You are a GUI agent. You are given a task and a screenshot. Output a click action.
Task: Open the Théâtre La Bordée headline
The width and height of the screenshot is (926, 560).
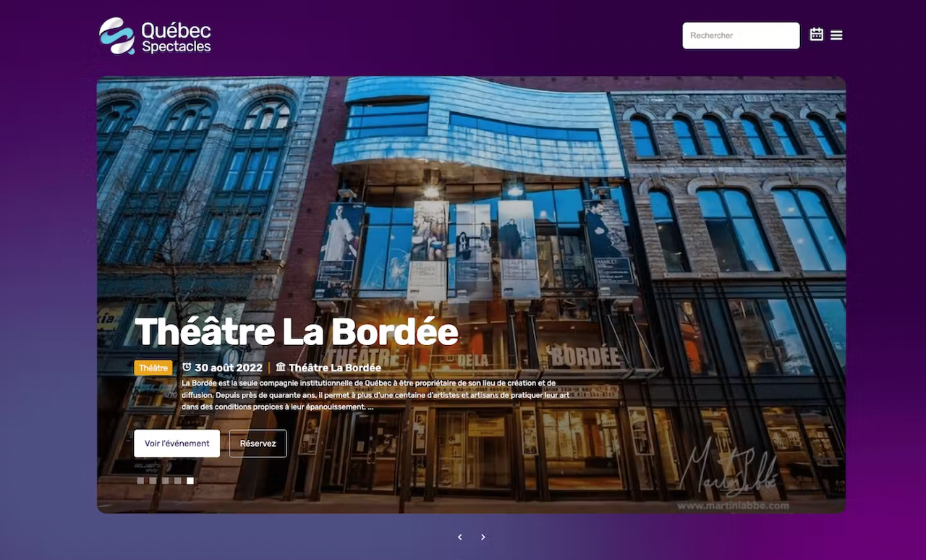point(297,332)
